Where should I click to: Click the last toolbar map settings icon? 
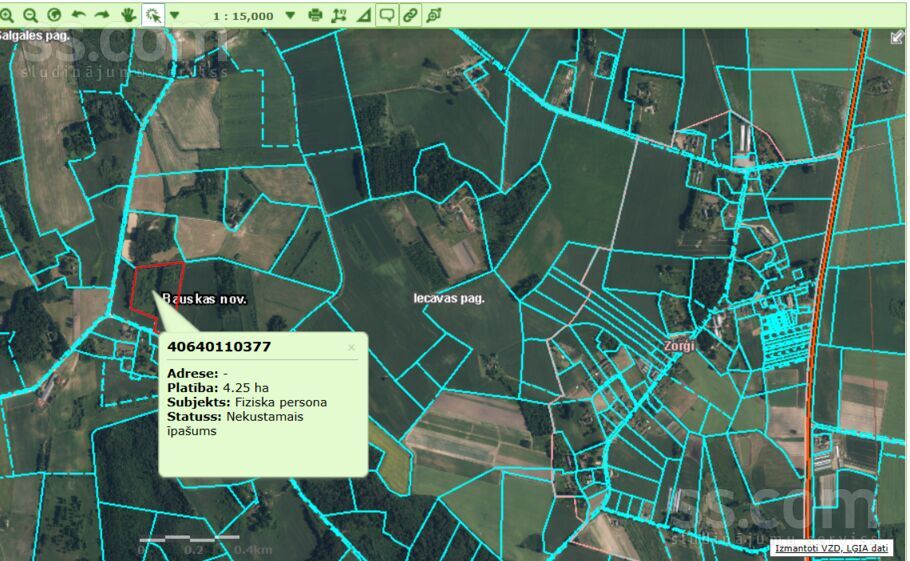[433, 15]
